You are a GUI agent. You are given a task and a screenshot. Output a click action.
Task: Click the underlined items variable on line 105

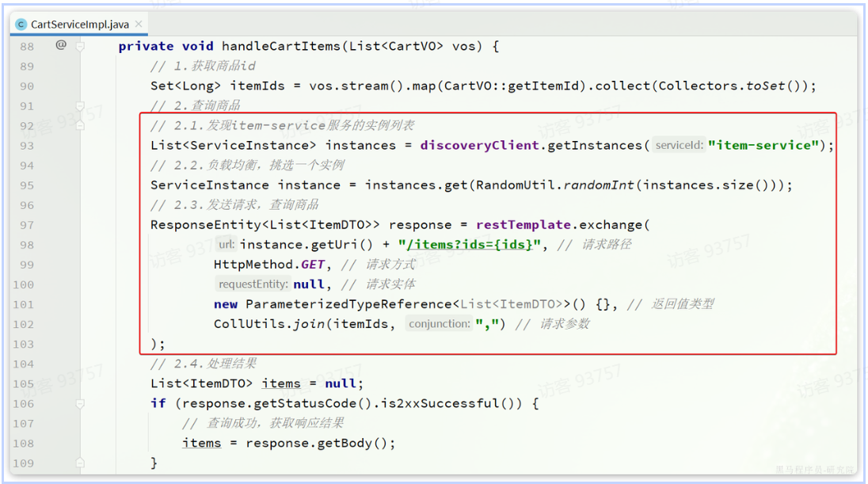281,383
